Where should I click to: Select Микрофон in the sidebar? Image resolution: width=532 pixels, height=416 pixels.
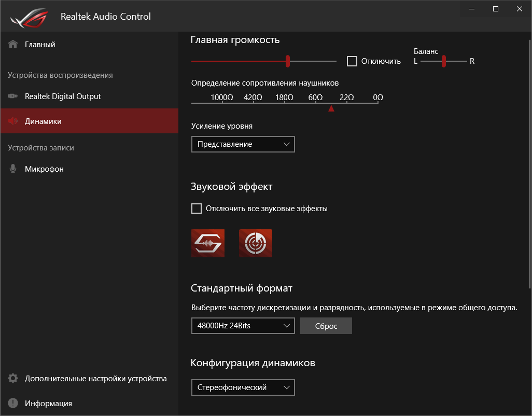click(x=44, y=169)
